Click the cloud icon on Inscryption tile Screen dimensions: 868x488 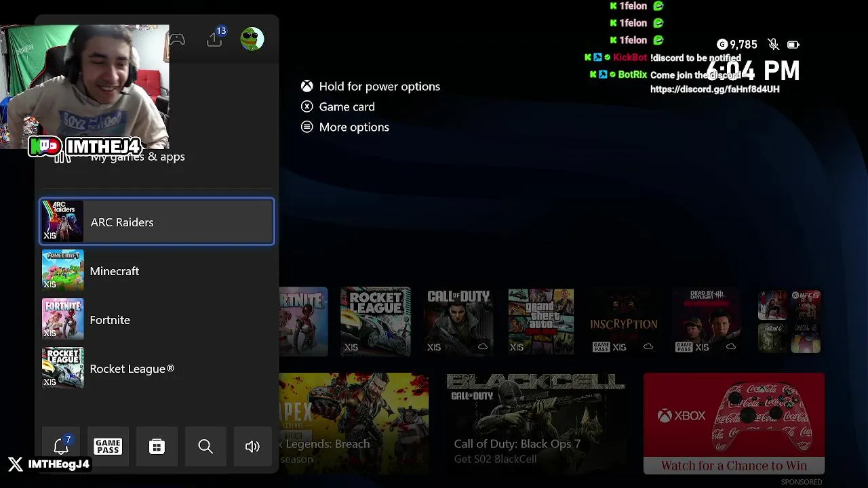pos(648,347)
